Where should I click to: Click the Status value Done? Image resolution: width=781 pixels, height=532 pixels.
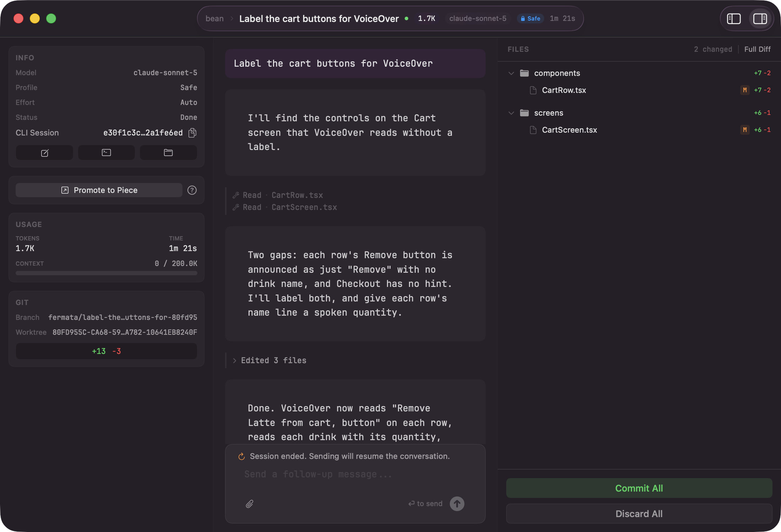coord(189,117)
